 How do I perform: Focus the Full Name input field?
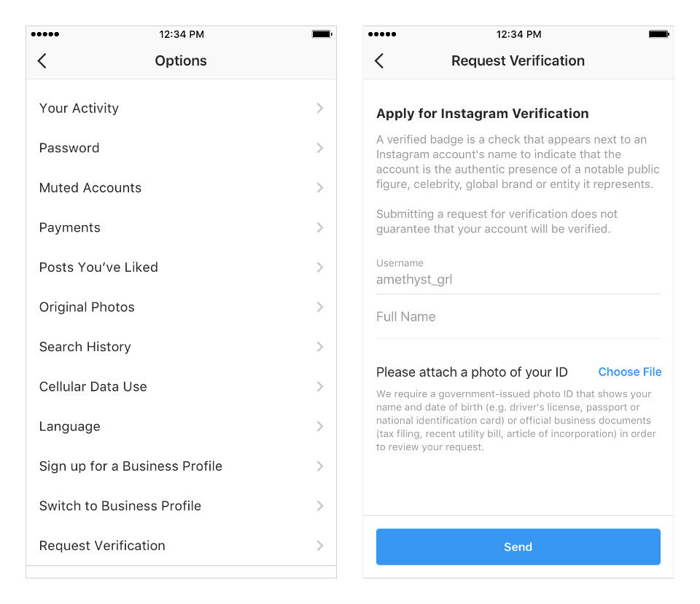tap(518, 318)
